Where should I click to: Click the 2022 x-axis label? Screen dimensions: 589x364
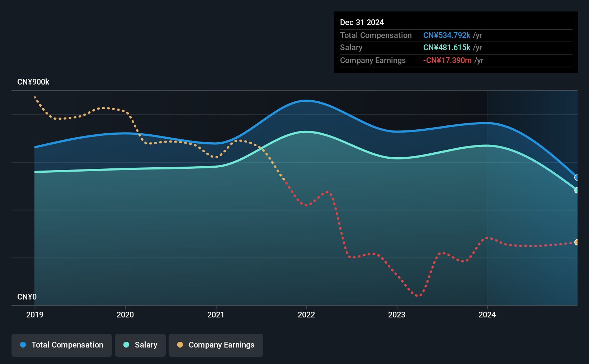[x=306, y=315]
